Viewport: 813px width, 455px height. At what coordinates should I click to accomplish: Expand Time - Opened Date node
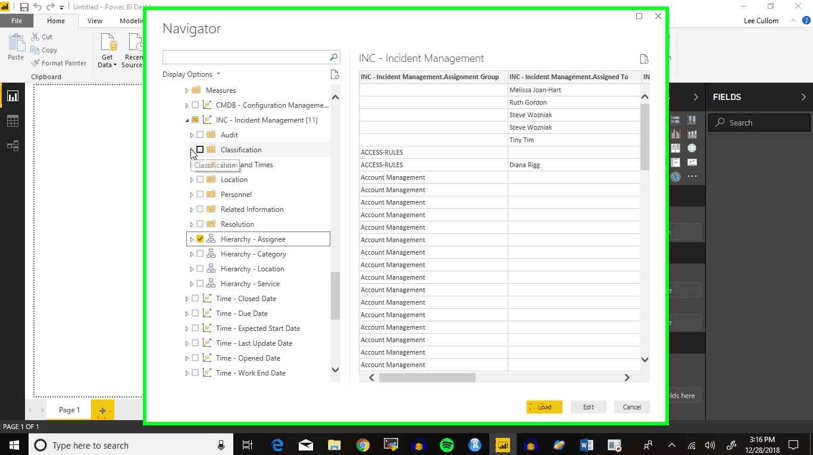tap(187, 358)
